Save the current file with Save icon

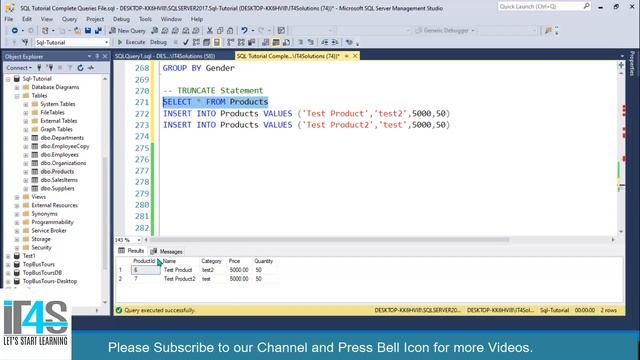tap(88, 31)
